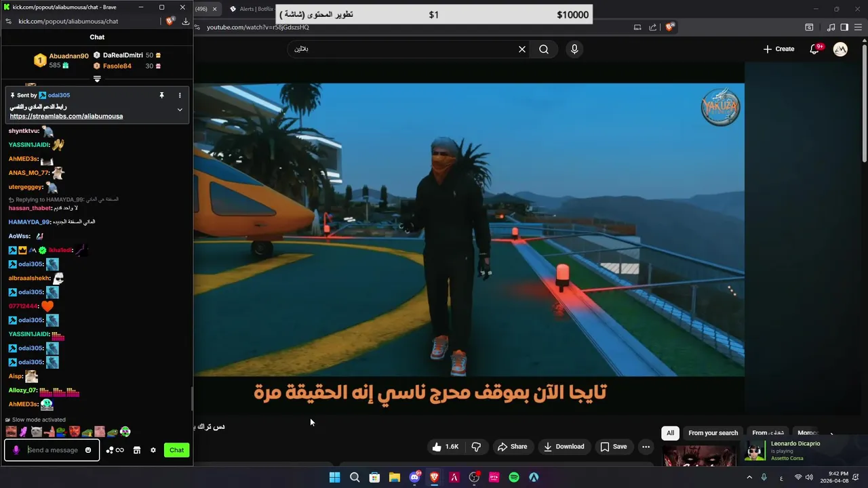This screenshot has width=868, height=488.
Task: Click the download icon in the Kick popout address bar
Action: click(185, 21)
